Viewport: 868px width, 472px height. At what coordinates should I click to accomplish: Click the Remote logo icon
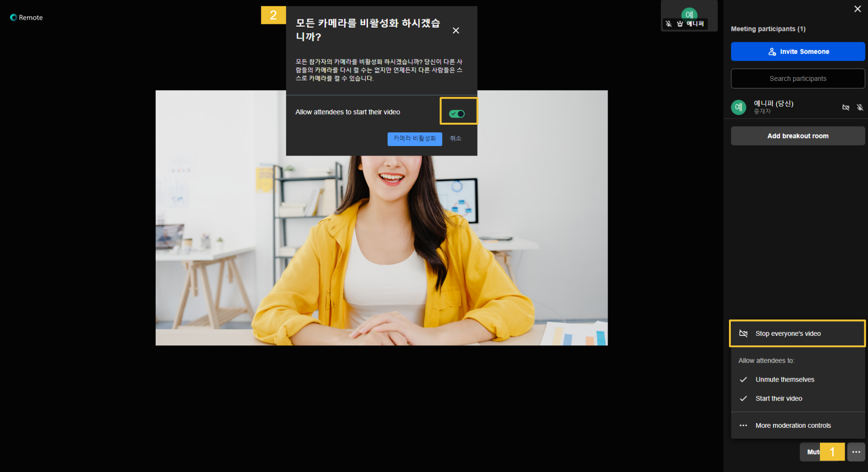[x=13, y=18]
